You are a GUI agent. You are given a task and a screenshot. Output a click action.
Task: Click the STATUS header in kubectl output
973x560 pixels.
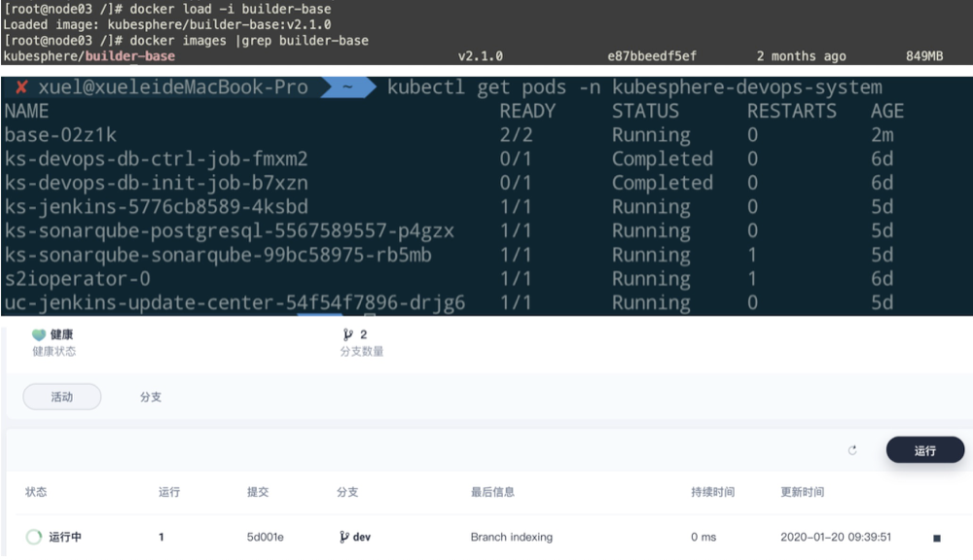click(645, 112)
